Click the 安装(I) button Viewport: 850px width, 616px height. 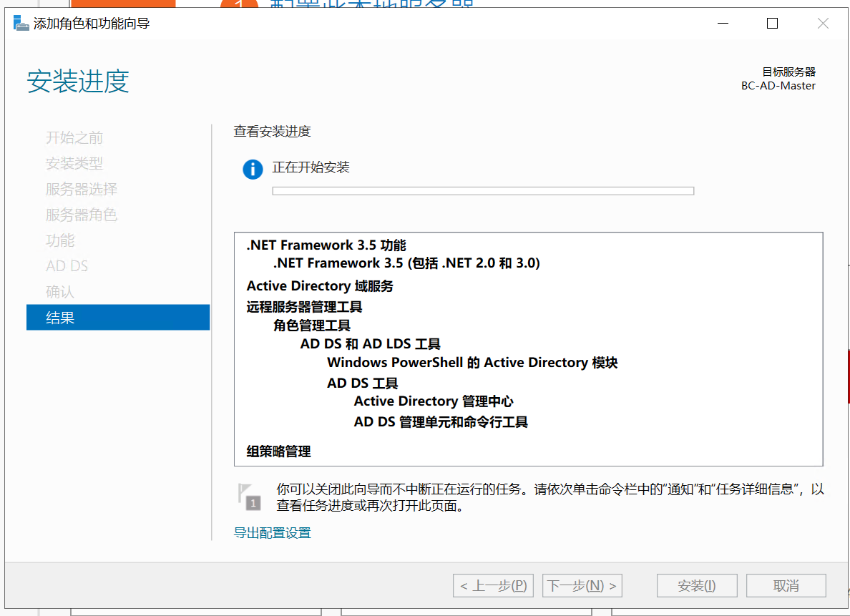click(696, 586)
